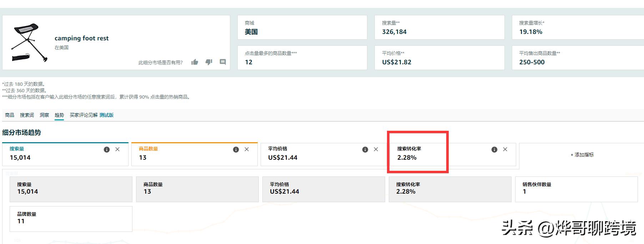Remove the 商品数量 metric card

[247, 149]
